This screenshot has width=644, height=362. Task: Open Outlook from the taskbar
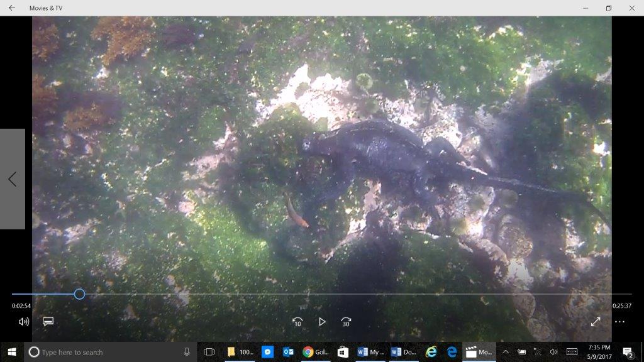tap(288, 352)
